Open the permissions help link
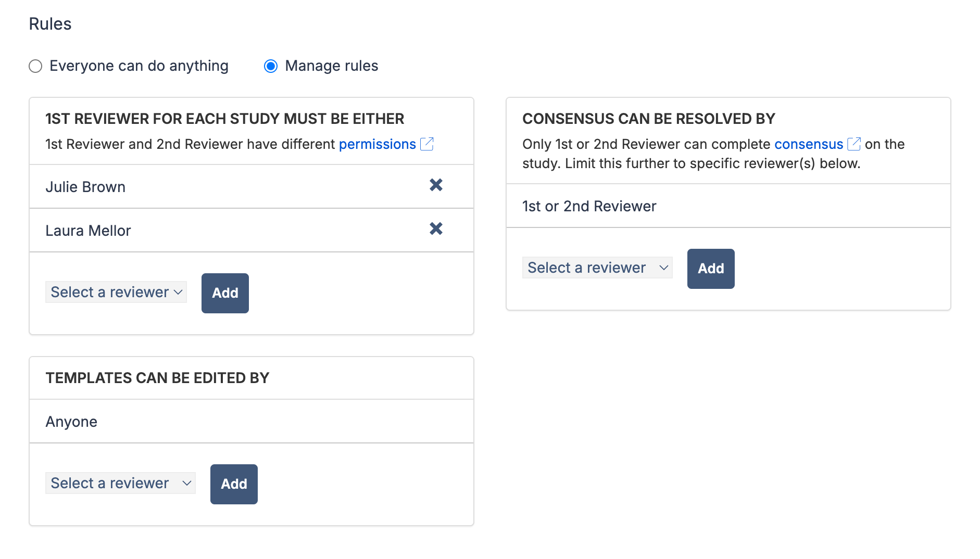980x559 pixels. coord(377,144)
